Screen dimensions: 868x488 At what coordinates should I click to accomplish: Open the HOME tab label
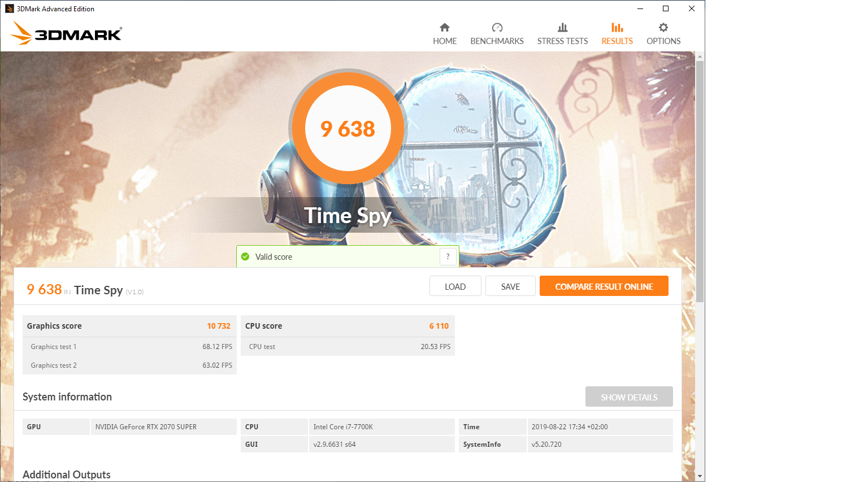pos(445,41)
